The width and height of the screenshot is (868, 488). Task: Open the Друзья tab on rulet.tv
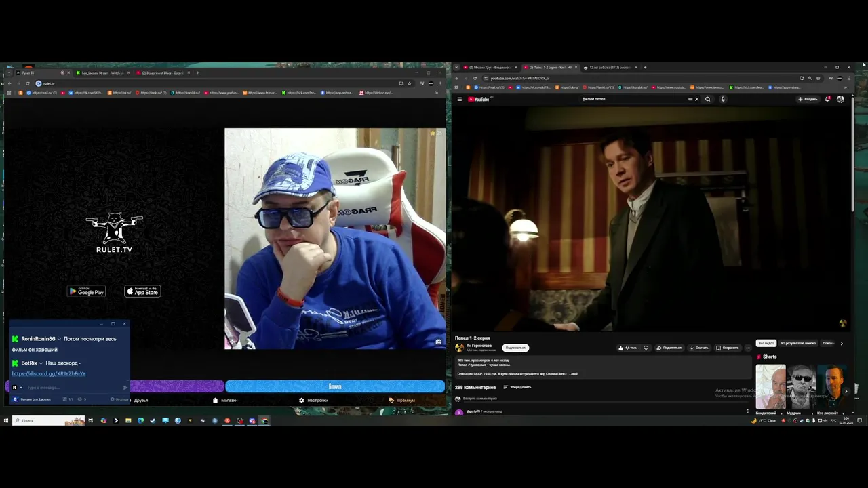pyautogui.click(x=141, y=400)
